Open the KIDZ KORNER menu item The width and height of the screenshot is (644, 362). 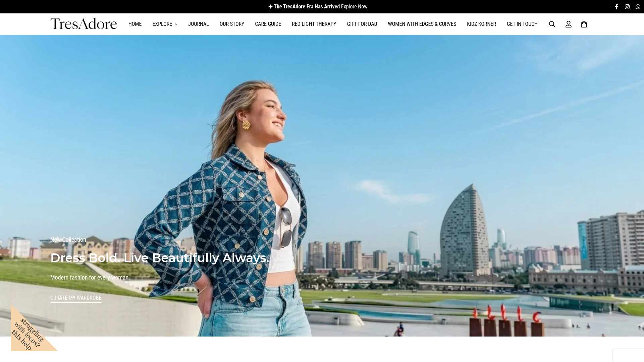tap(481, 24)
